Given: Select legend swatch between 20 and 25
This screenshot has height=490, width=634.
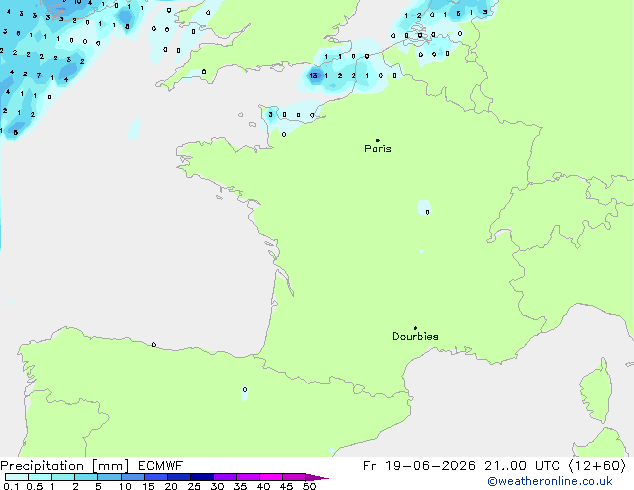Looking at the screenshot, I should point(179,477).
